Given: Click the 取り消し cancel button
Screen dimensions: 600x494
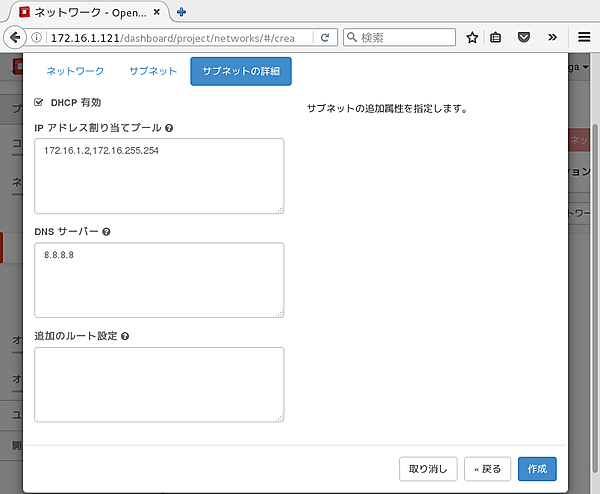Looking at the screenshot, I should point(428,469).
